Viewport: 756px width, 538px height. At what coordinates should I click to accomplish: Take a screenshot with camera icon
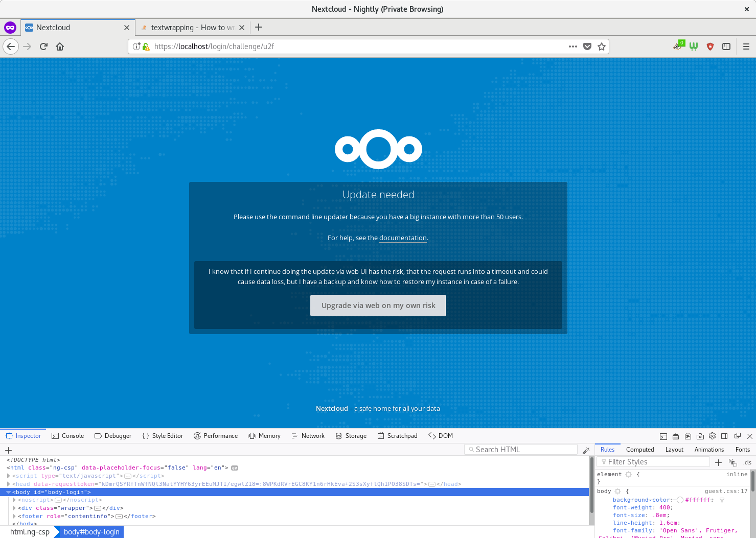[x=700, y=436]
